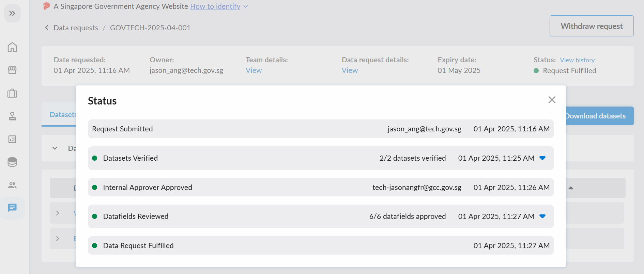
Task: Open the Data requests breadcrumb link
Action: tap(76, 28)
